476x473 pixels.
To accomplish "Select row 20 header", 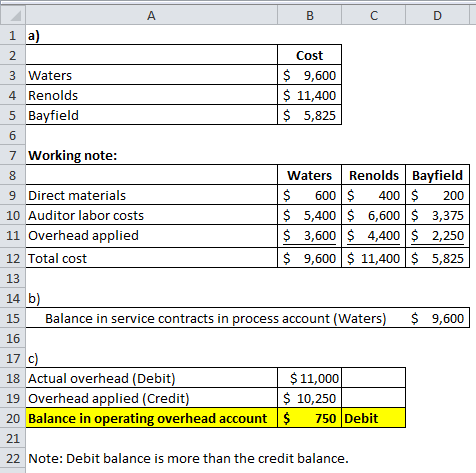I will pos(13,418).
